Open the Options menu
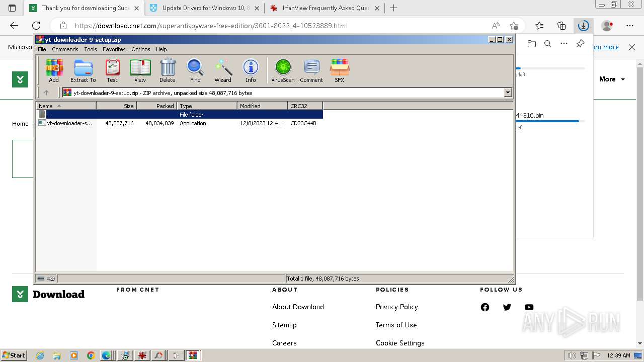Screen dimensions: 644x362 (141, 49)
